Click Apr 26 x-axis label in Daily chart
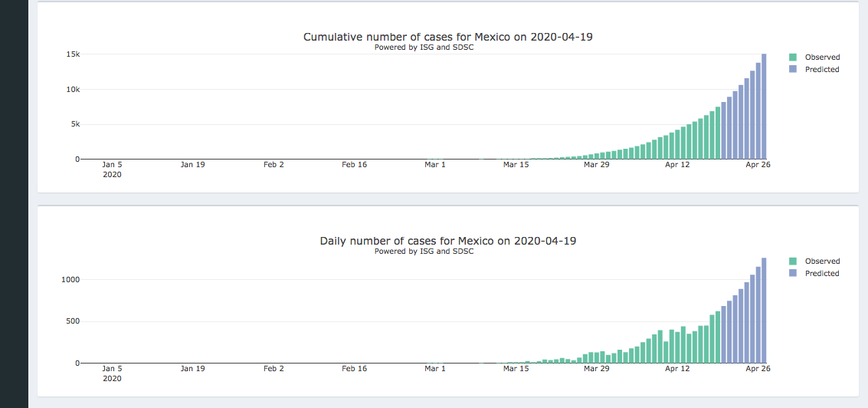Screen dimensions: 868x408 758,368
